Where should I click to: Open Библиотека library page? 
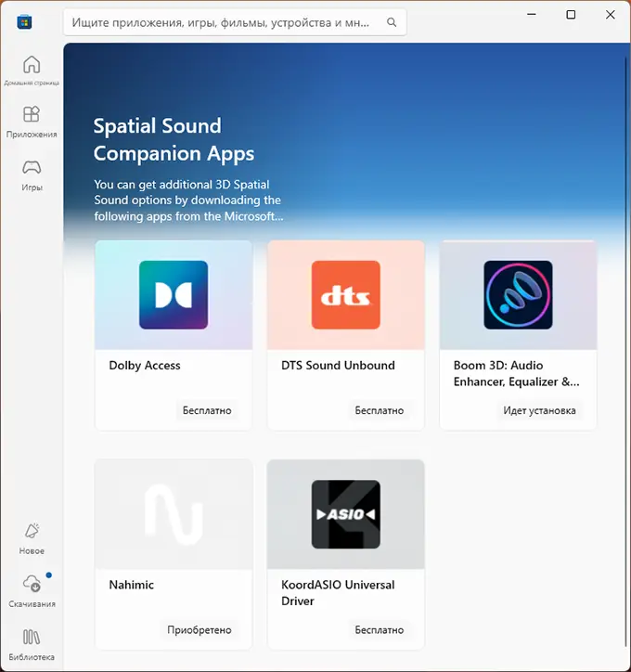[32, 643]
